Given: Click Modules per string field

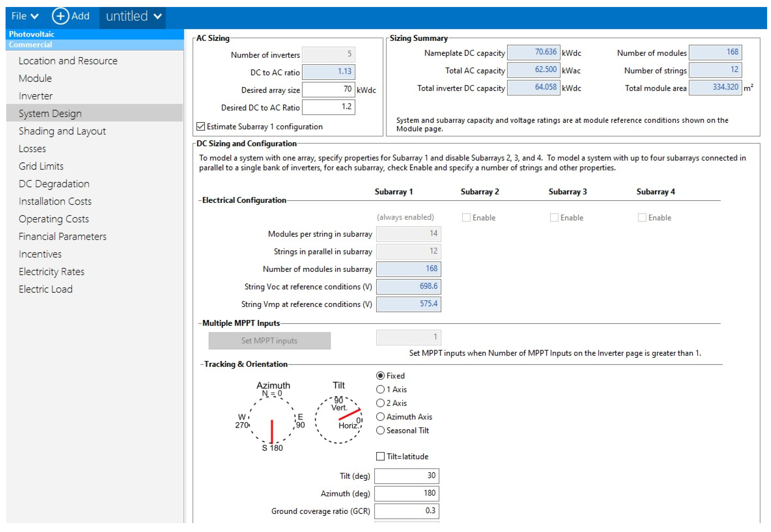Looking at the screenshot, I should [x=408, y=234].
